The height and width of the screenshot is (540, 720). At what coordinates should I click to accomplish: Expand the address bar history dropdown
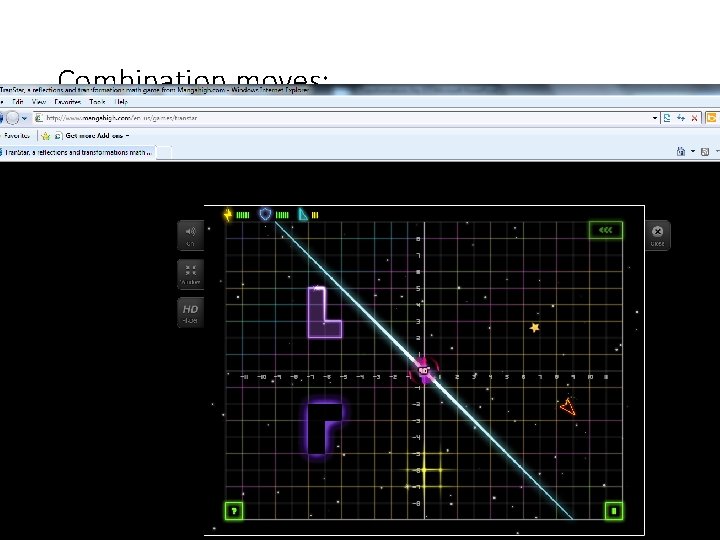click(655, 118)
